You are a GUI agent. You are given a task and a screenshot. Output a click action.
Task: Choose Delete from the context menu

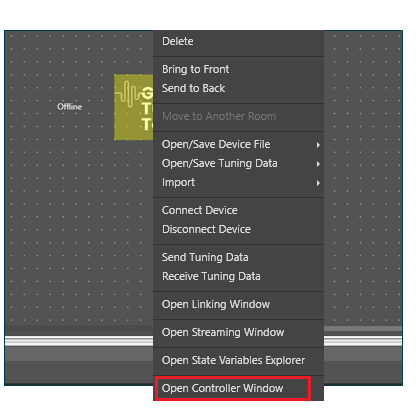pos(238,41)
